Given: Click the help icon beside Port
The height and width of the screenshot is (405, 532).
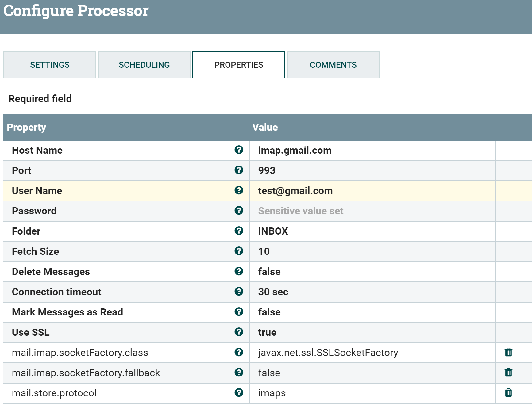Looking at the screenshot, I should (x=239, y=170).
